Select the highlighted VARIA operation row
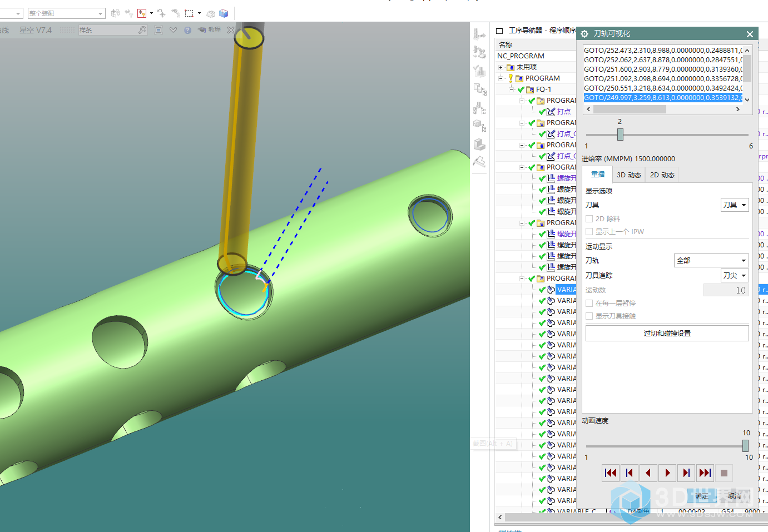This screenshot has width=768, height=532. click(566, 290)
